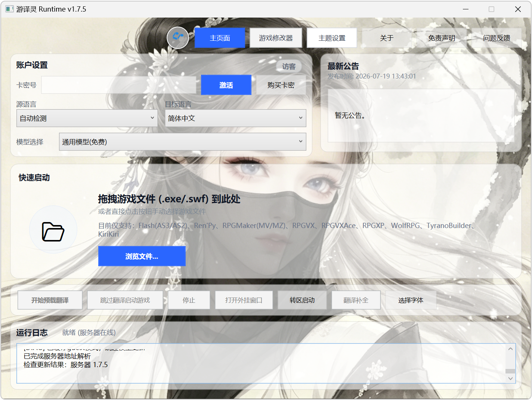
Task: Click the blue 激活 button
Action: point(226,85)
